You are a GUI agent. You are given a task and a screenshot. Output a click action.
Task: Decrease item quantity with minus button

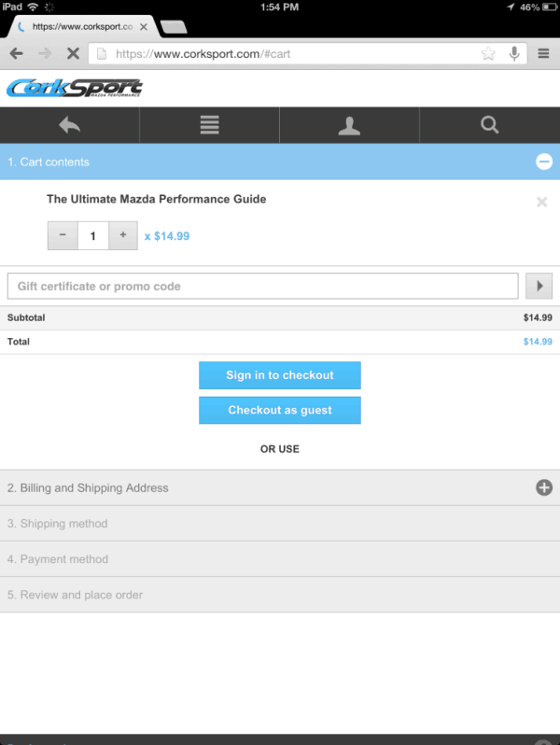[63, 235]
